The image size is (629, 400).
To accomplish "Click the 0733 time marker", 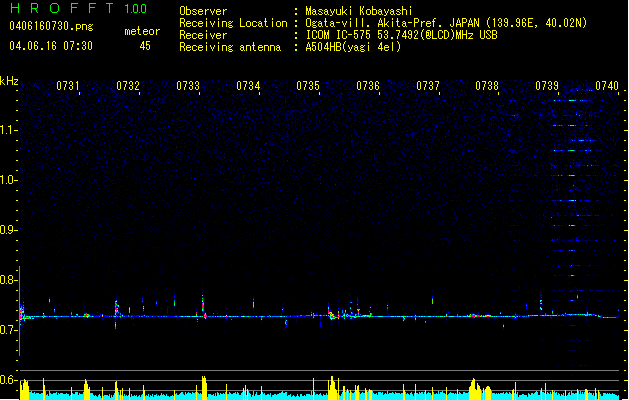I will (188, 86).
